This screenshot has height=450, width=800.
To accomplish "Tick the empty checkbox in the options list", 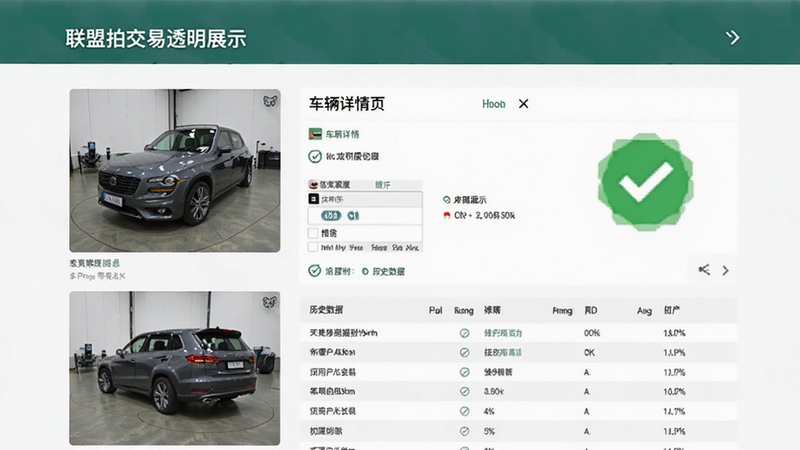I will (313, 233).
